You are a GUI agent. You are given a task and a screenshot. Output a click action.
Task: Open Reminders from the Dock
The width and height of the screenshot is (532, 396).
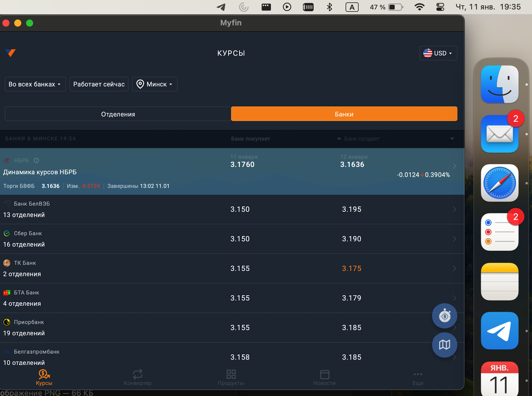tap(500, 232)
